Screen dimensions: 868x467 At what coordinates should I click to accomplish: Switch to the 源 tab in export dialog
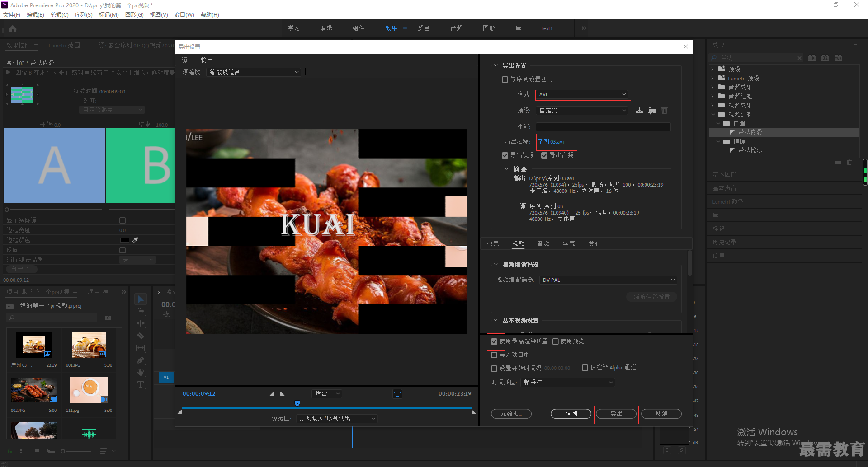[184, 60]
